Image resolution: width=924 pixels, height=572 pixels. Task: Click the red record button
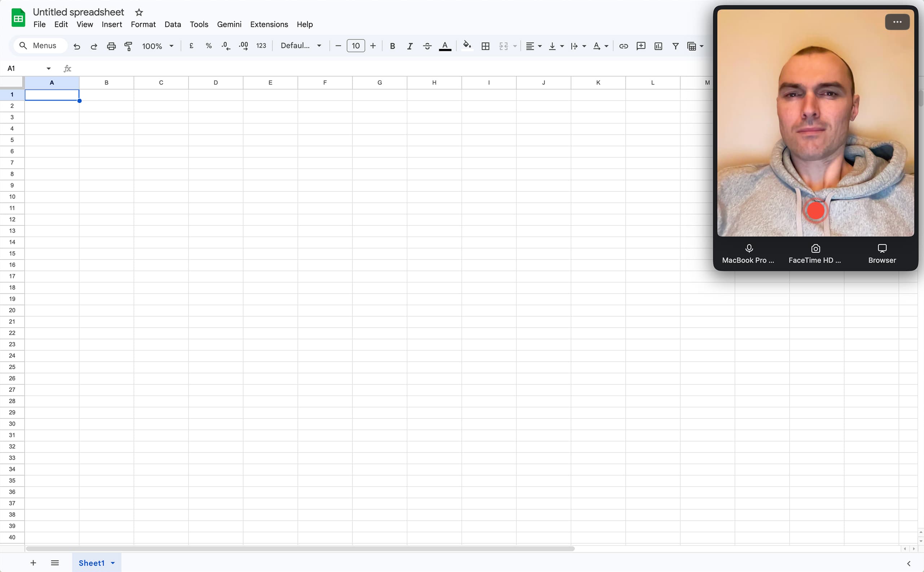click(x=815, y=211)
